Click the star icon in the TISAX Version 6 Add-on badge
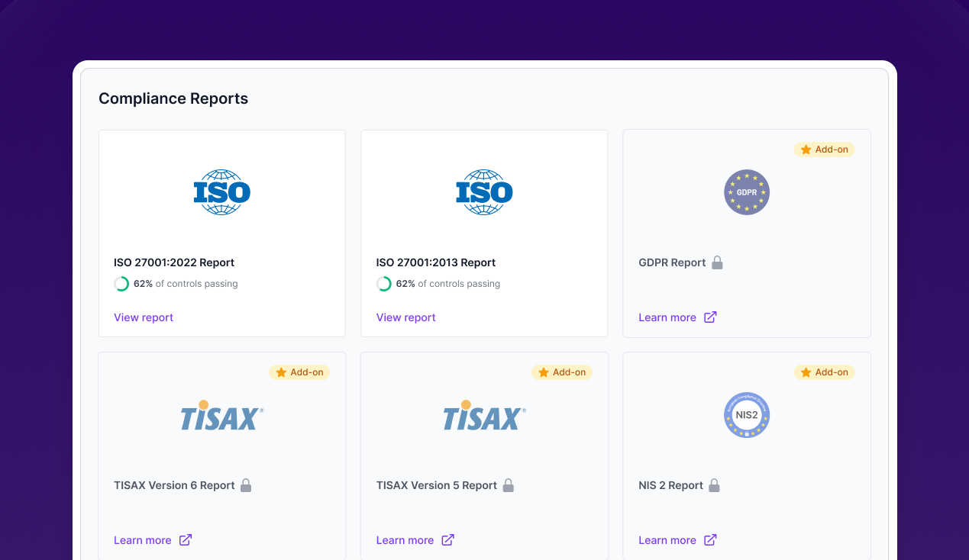This screenshot has width=969, height=560. coord(281,372)
